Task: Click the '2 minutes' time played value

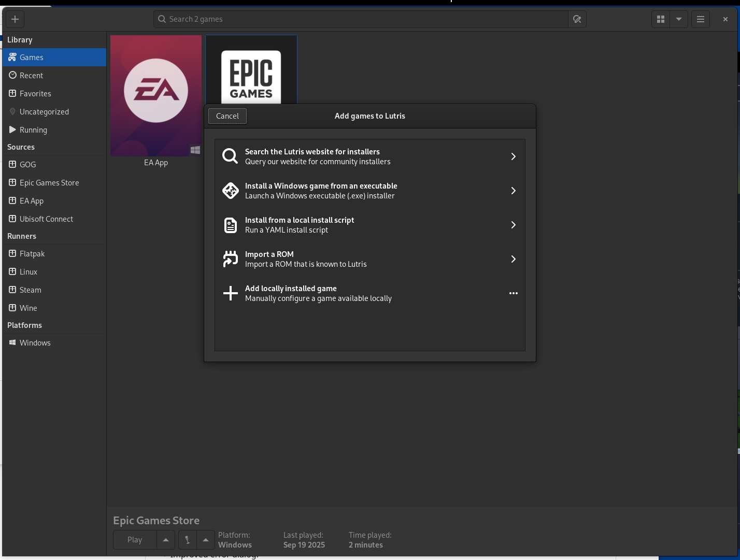Action: point(366,545)
